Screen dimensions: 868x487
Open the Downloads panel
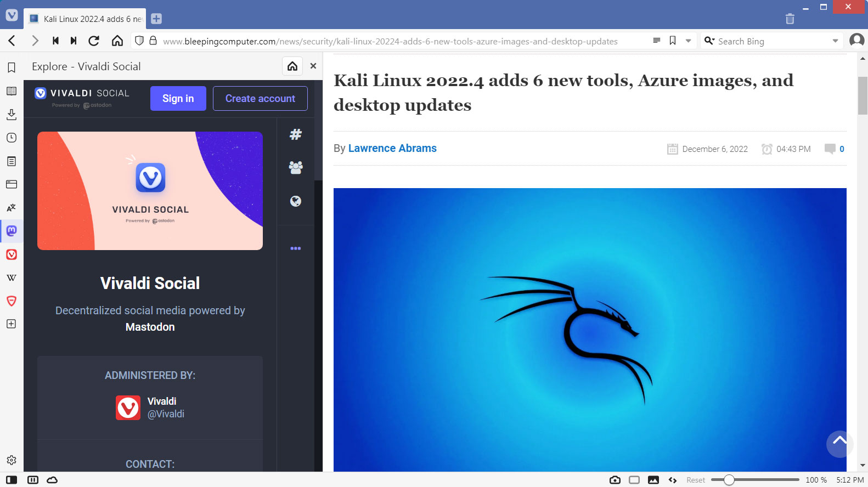(x=12, y=114)
